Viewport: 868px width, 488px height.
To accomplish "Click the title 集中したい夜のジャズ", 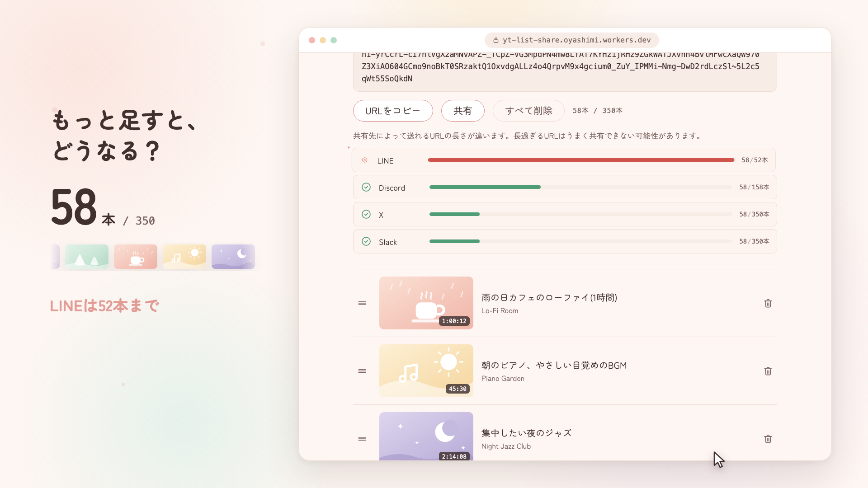I will coord(527,433).
